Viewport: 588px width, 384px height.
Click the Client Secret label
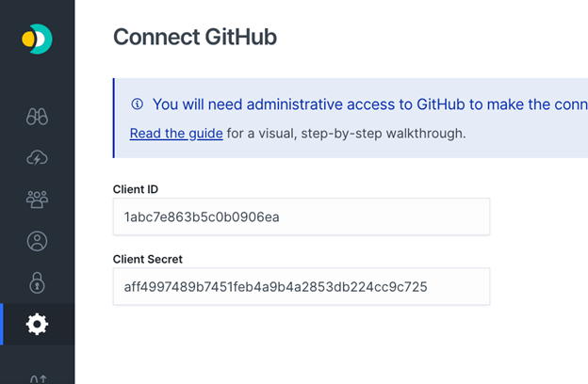click(147, 259)
